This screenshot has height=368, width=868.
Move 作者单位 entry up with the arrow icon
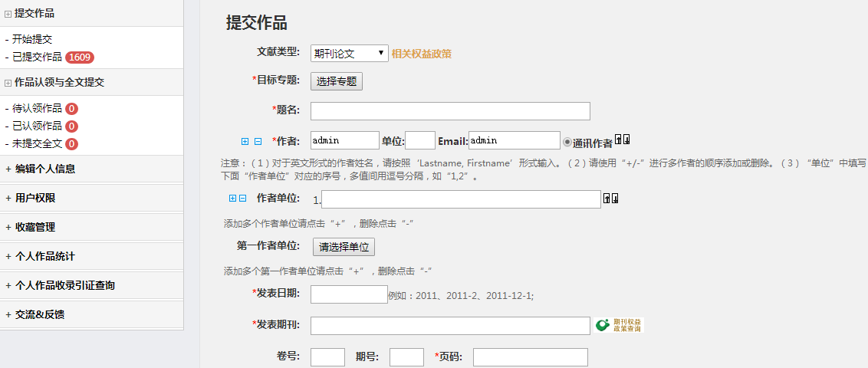click(x=606, y=199)
